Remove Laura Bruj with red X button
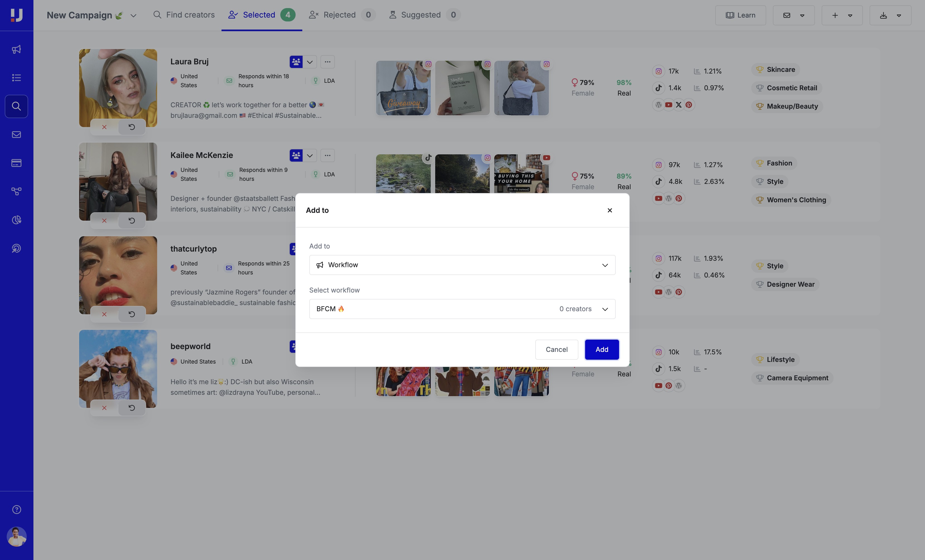This screenshot has height=560, width=925. [104, 127]
